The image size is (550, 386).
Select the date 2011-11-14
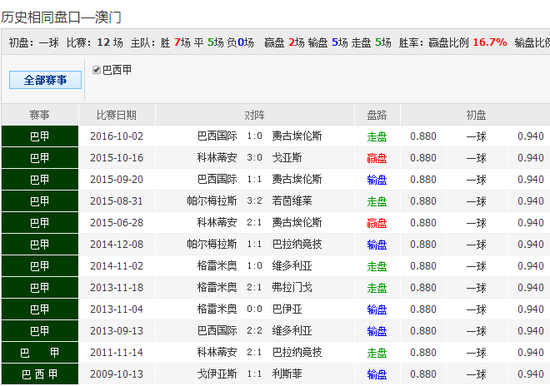coord(116,352)
